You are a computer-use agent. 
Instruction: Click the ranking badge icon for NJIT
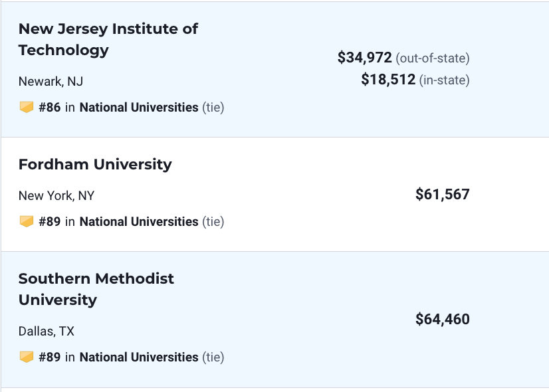(x=26, y=107)
